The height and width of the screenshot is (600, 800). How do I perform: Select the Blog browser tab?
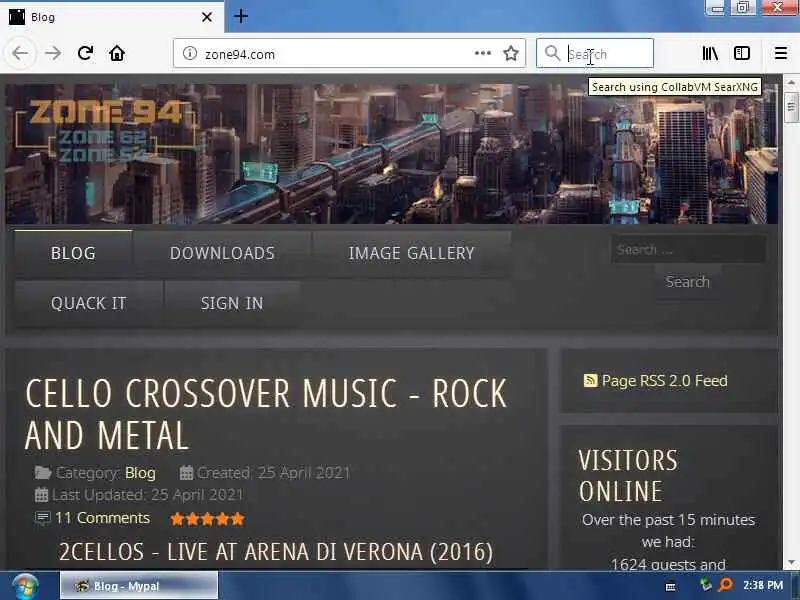point(112,17)
